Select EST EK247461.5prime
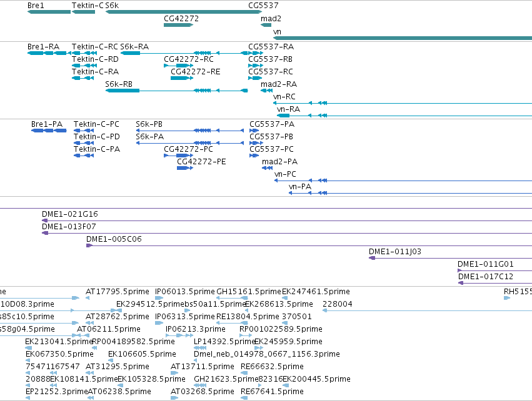The width and height of the screenshot is (532, 401). (316, 292)
